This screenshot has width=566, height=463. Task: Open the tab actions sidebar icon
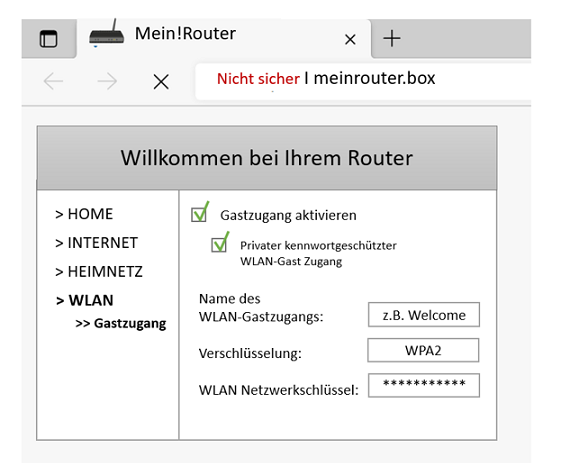[48, 39]
